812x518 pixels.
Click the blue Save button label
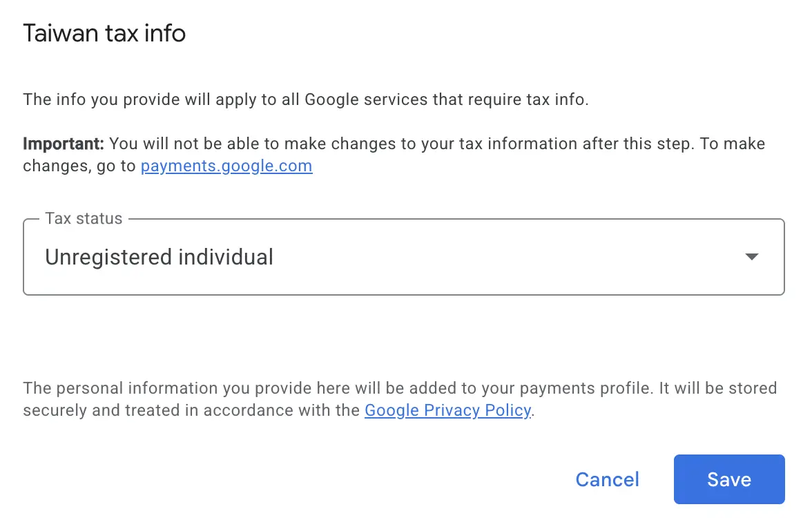(729, 479)
